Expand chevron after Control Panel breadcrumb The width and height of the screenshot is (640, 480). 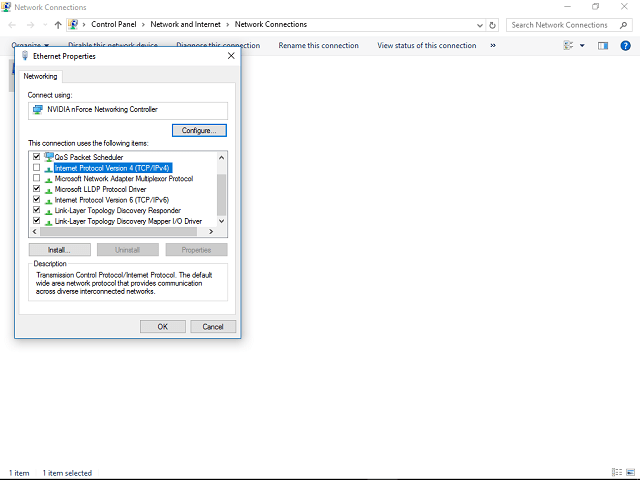coord(143,25)
